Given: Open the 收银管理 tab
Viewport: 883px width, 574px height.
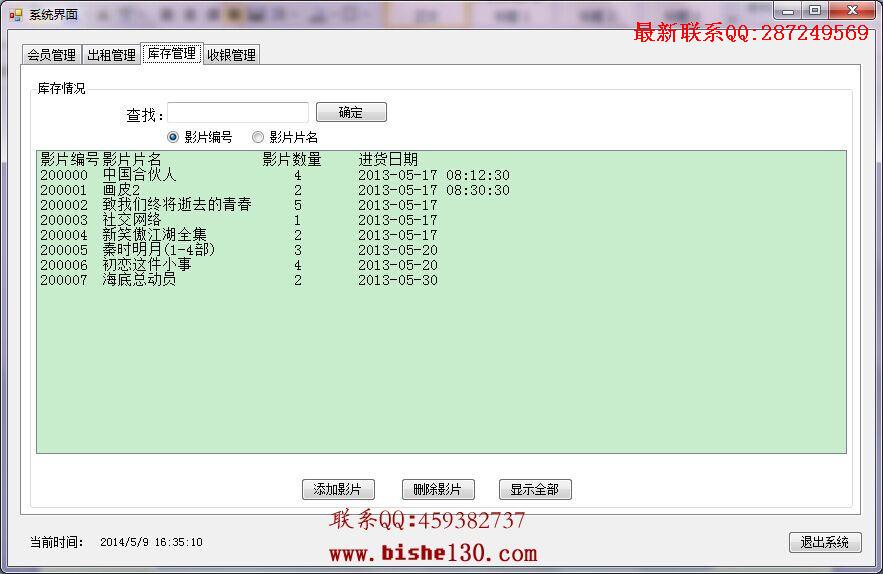Looking at the screenshot, I should click(x=231, y=55).
